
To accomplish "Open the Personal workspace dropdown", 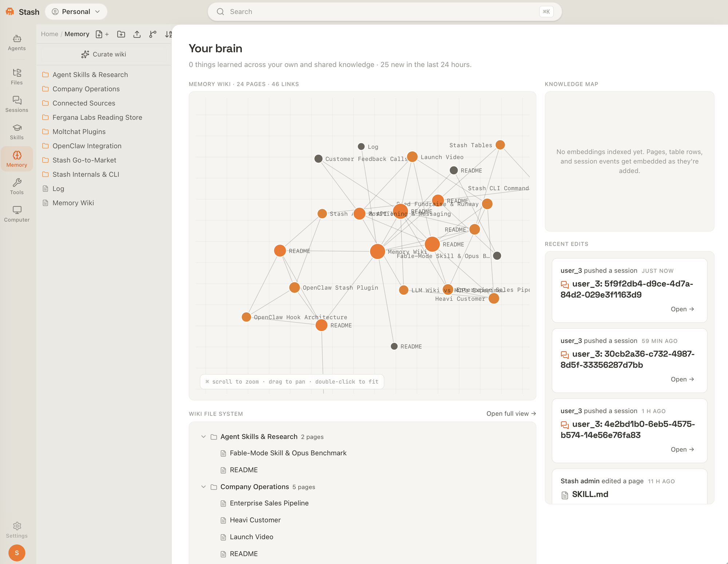I will [x=76, y=12].
